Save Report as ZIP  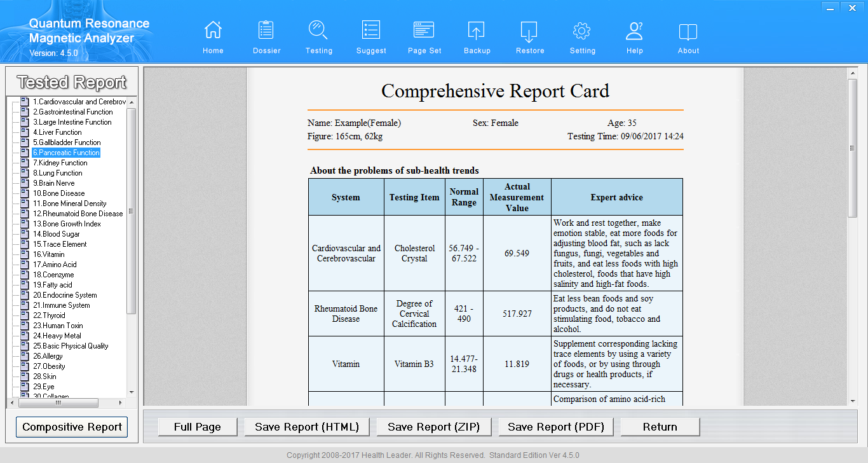pos(434,427)
